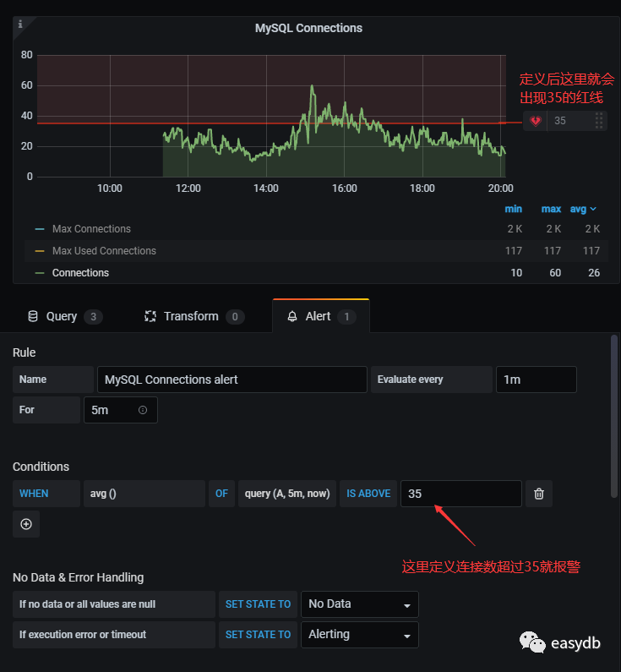Sort legend by avg column header
The image size is (621, 672).
pos(584,209)
